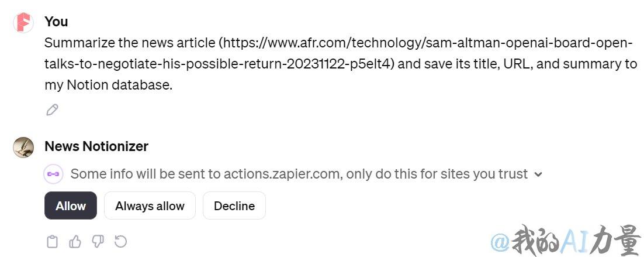Image resolution: width=644 pixels, height=257 pixels.
Task: Expand the chevron after 'sites you trust'
Action: pos(538,174)
